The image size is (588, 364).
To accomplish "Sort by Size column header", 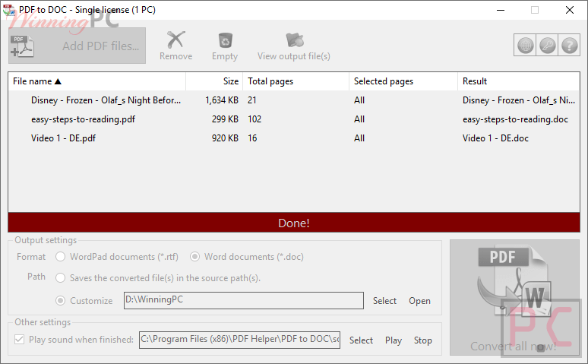I will coord(214,81).
